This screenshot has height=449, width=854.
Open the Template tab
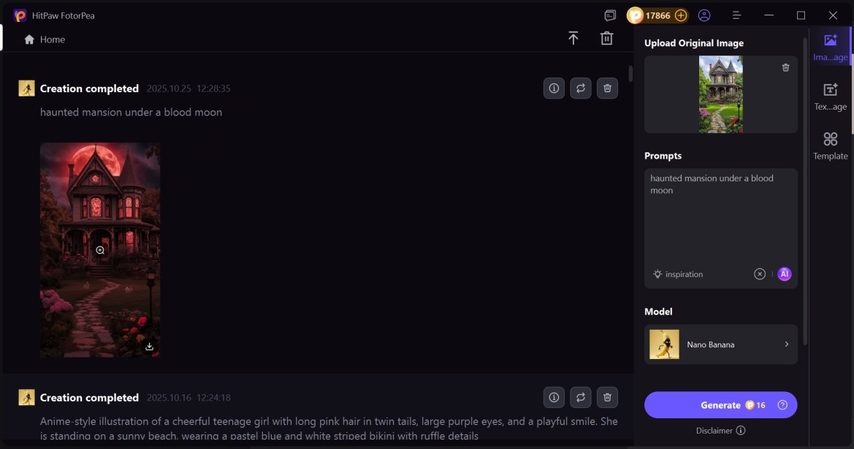point(831,146)
